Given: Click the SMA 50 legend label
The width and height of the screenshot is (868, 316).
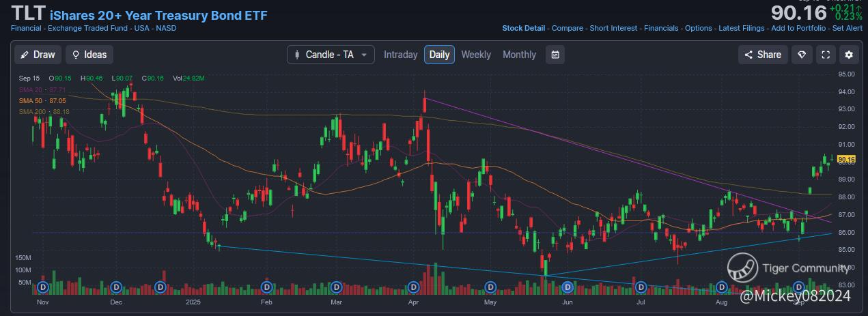Looking at the screenshot, I should [42, 100].
